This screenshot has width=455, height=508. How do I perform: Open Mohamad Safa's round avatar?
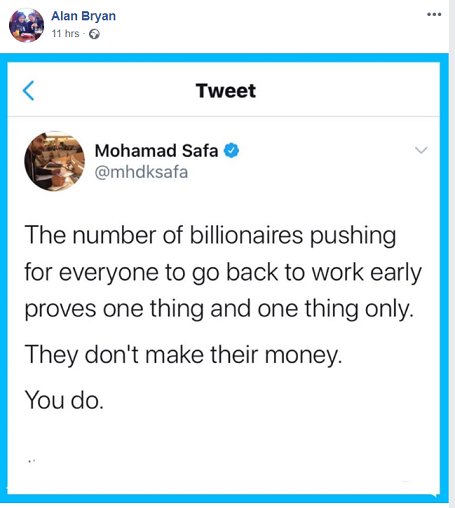[55, 161]
